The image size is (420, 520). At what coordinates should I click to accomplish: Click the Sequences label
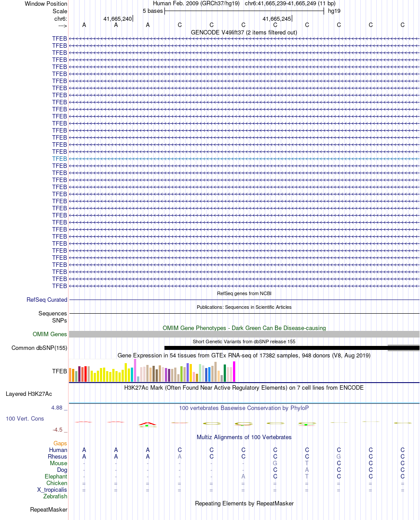53,313
